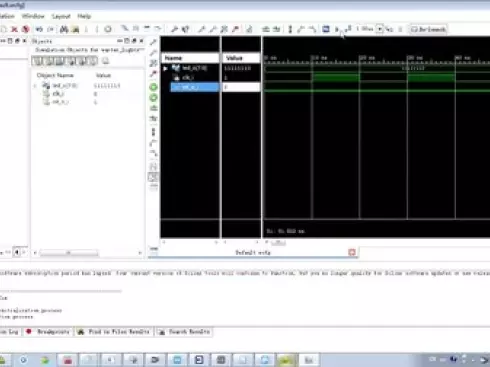Click the red X delete icon in toolbar
Viewport: 490px width, 367px height.
14,29
